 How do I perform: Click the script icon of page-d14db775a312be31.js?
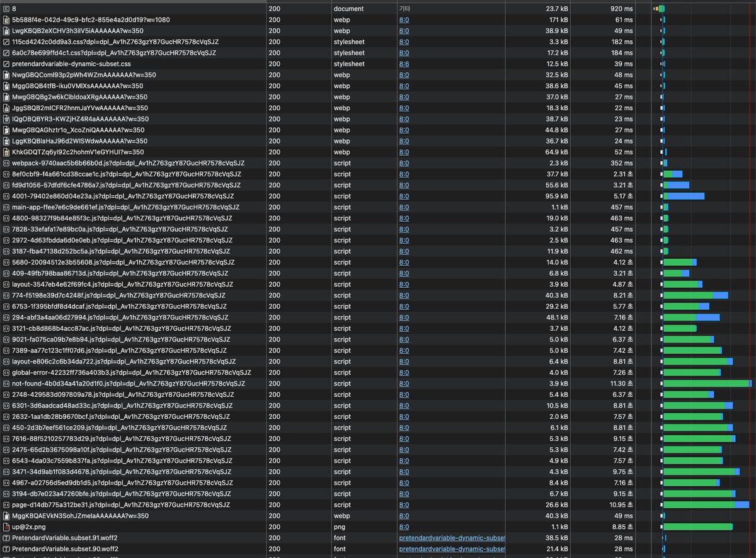coord(6,504)
